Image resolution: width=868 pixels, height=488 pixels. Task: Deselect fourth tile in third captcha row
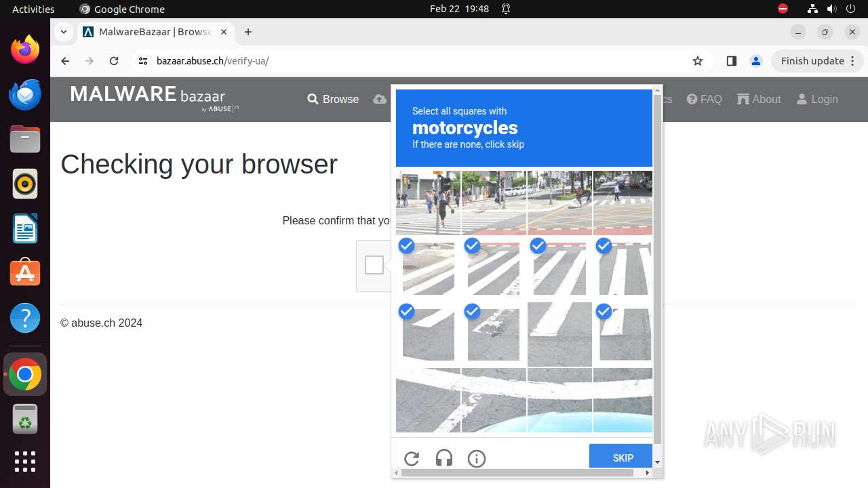point(623,334)
